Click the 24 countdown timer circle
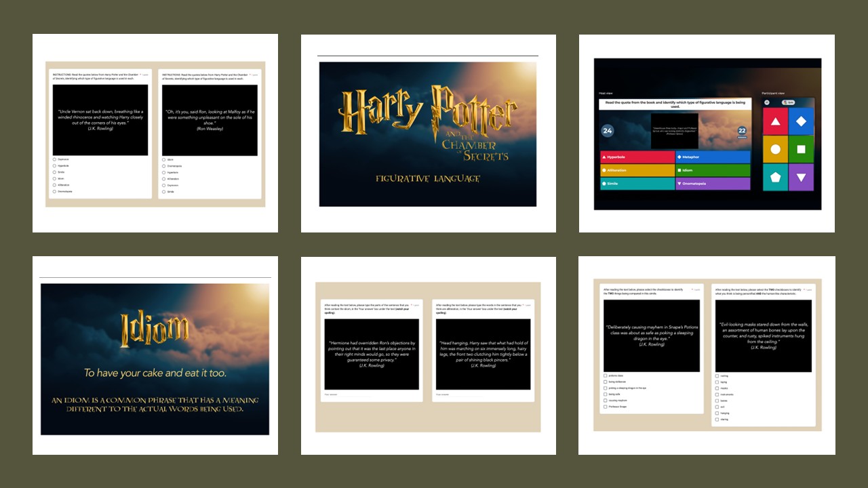The height and width of the screenshot is (488, 868). [x=608, y=131]
